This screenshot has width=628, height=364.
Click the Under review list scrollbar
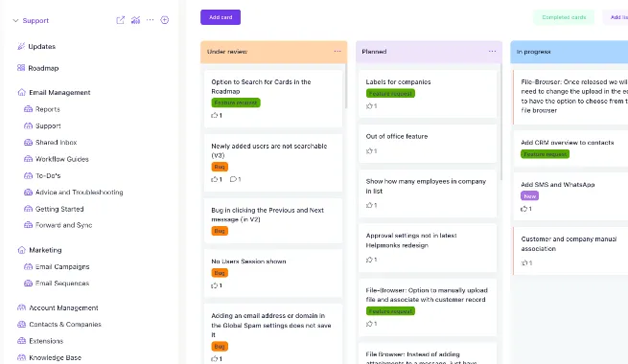coord(346,85)
